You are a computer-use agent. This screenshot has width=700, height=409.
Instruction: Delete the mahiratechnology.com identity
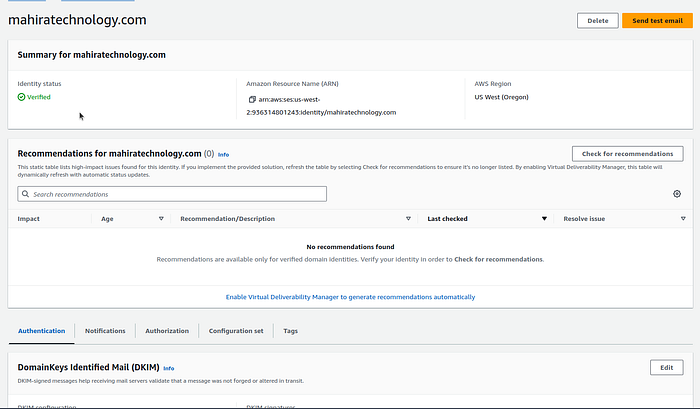[598, 21]
